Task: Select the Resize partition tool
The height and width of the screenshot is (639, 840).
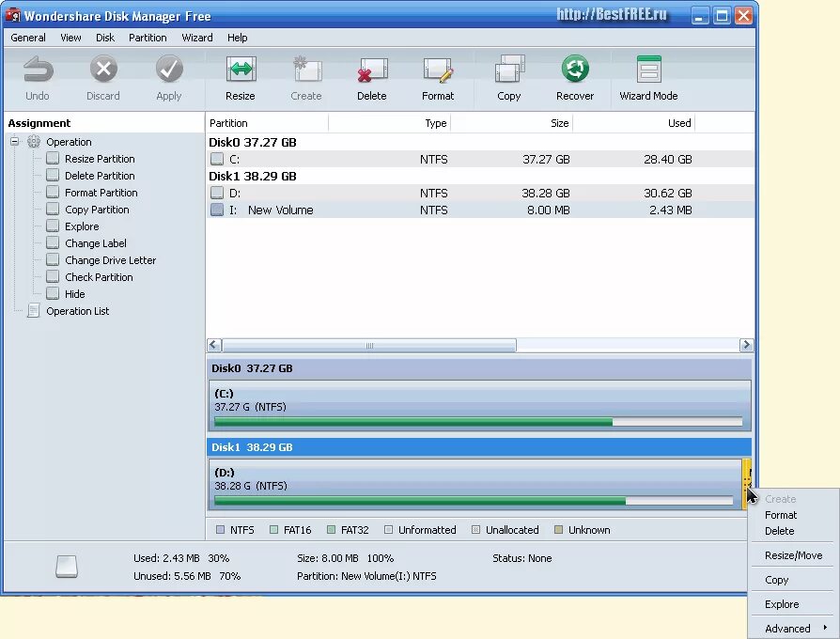Action: point(241,70)
